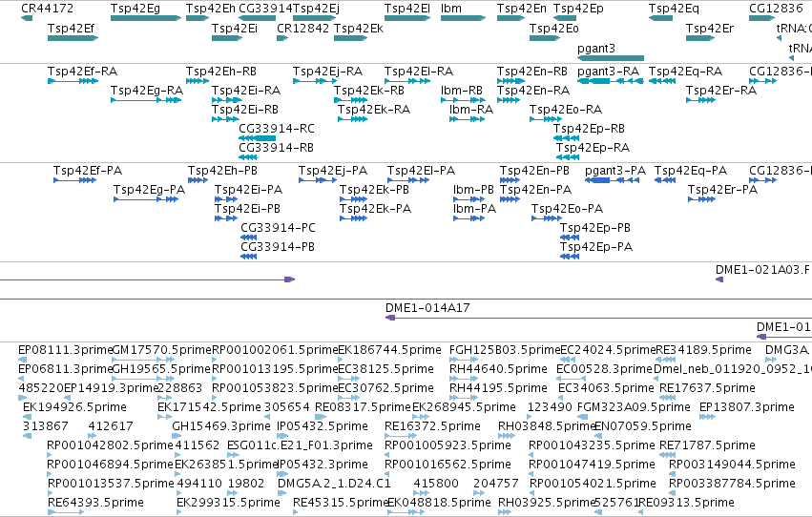Image resolution: width=812 pixels, height=517 pixels.
Task: Click the Tsp42En gene label
Action: 522,9
